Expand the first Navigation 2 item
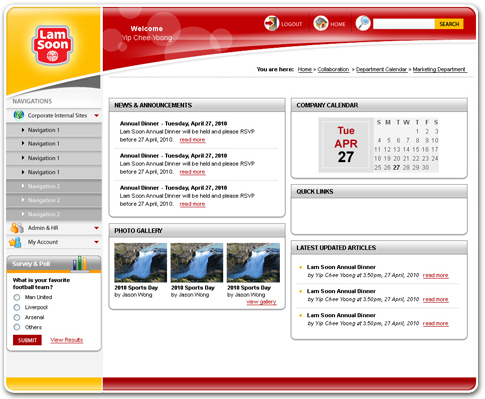Screen dimensions: 485x399 tap(54, 186)
